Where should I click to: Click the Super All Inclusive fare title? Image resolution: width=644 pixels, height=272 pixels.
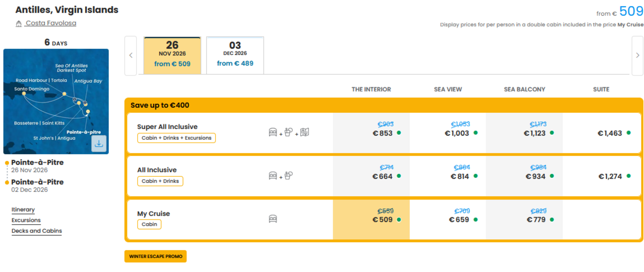click(x=167, y=126)
